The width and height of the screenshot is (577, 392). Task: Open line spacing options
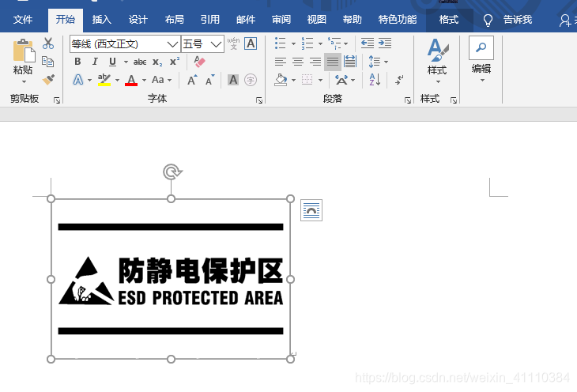(x=379, y=62)
